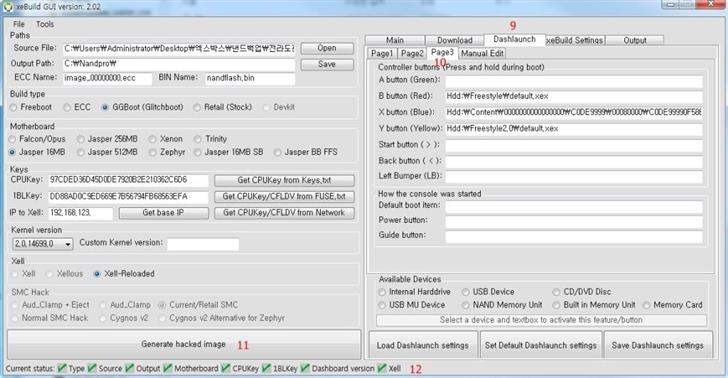Select Xell-Reloaded option
This screenshot has height=378, width=728.
point(124,274)
